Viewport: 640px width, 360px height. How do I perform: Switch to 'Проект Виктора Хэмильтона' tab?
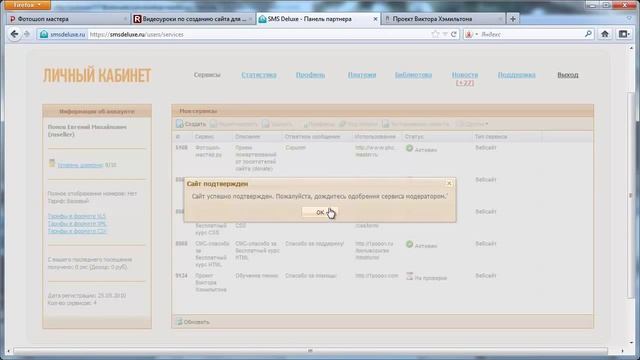coord(442,19)
